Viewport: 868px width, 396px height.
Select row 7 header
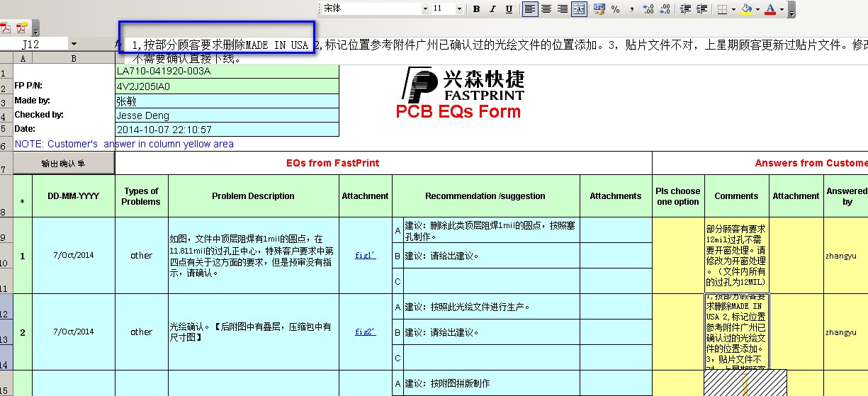[6, 163]
